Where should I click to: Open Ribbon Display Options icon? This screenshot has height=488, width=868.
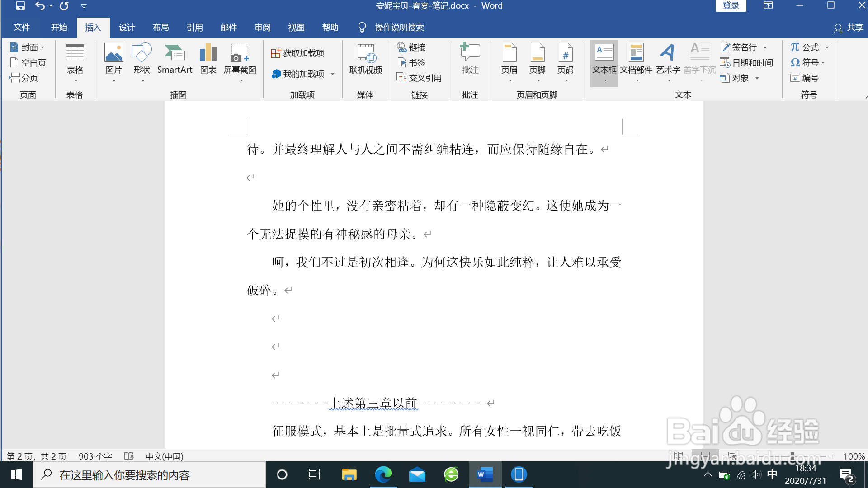768,5
